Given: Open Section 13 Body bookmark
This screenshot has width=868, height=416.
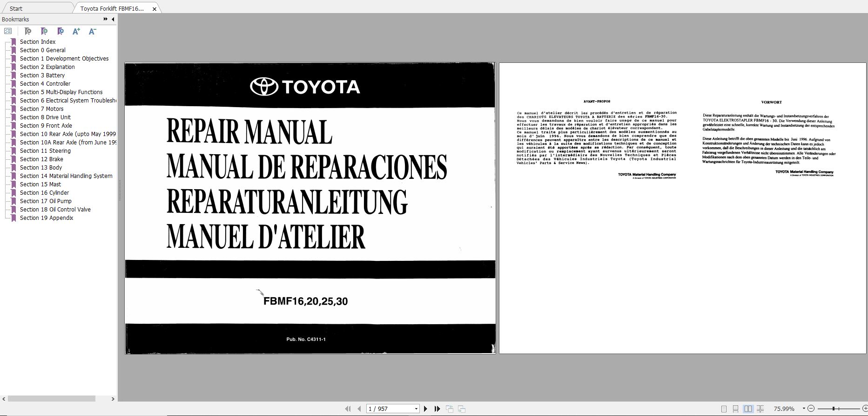Looking at the screenshot, I should click(x=41, y=168).
